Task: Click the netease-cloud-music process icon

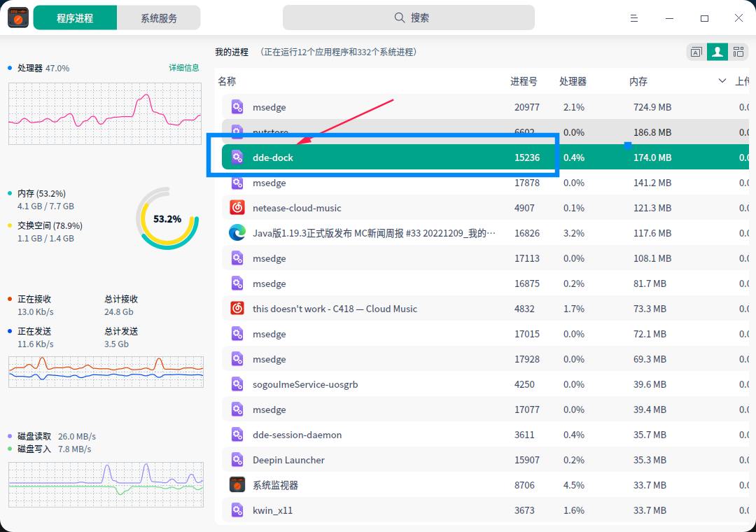Action: coord(237,208)
